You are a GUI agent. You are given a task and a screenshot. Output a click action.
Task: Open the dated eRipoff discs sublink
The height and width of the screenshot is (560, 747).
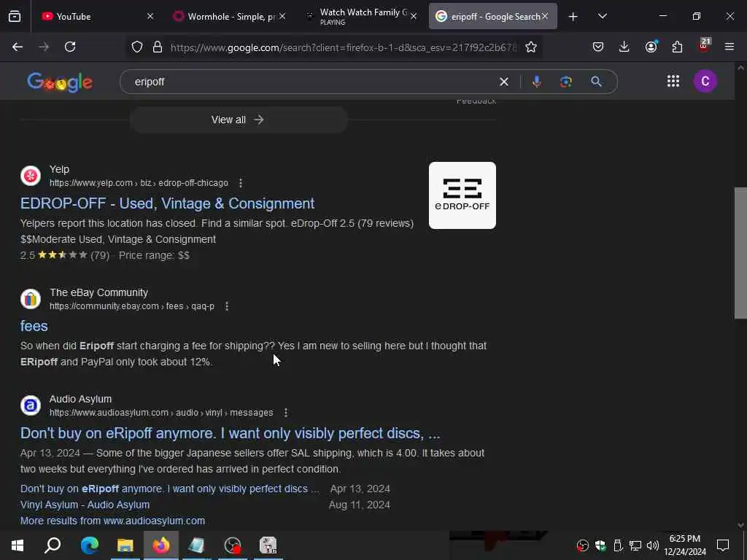(169, 489)
